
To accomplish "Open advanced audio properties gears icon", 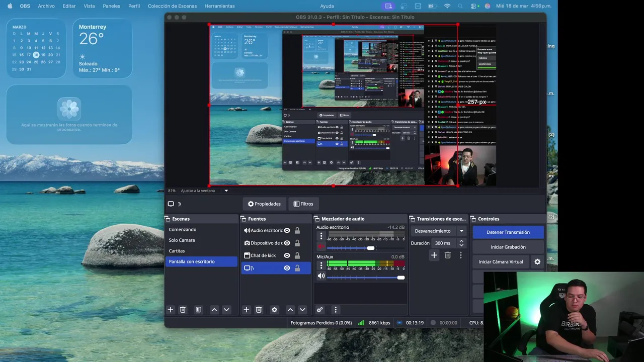I will [x=319, y=310].
